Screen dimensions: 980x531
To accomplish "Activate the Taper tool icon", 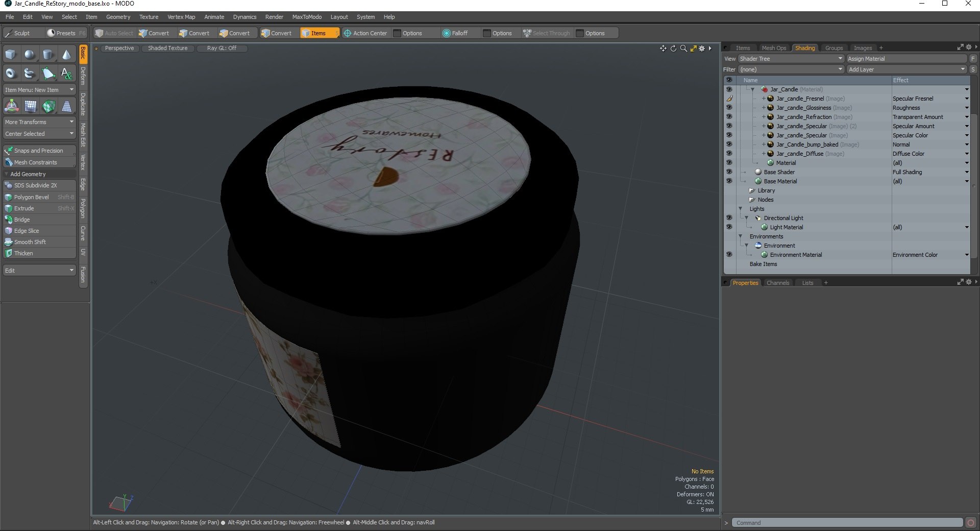I will tap(66, 106).
